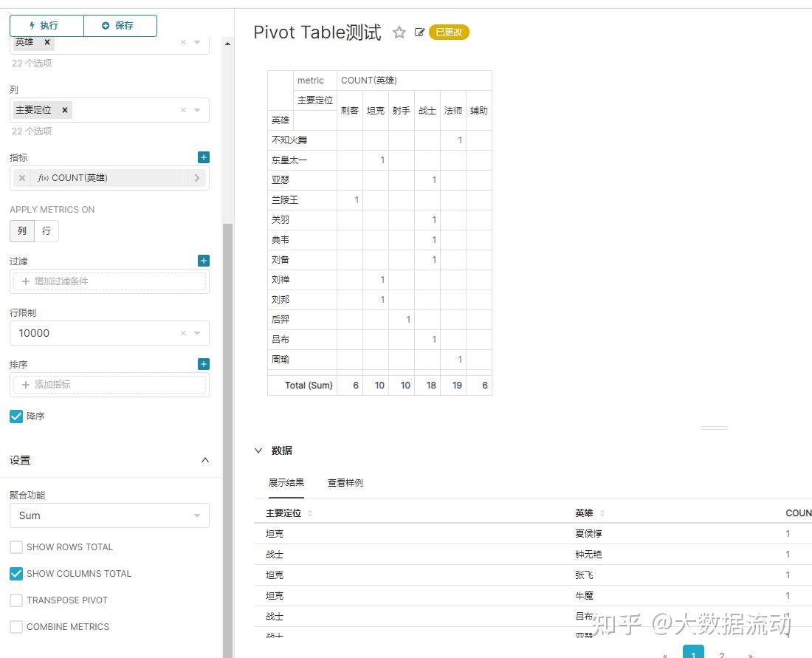
Task: Enable SHOW ROWS TOTAL
Action: pyautogui.click(x=17, y=546)
